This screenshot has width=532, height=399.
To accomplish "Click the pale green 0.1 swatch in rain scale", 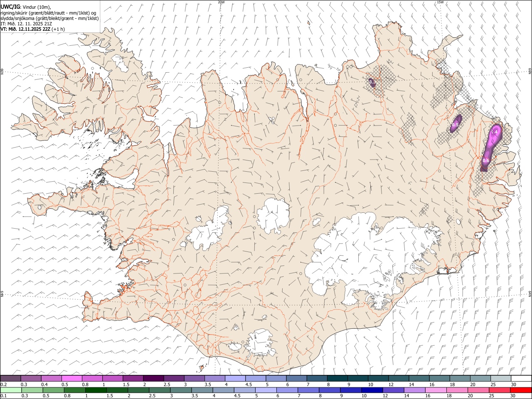I will (x=11, y=390).
